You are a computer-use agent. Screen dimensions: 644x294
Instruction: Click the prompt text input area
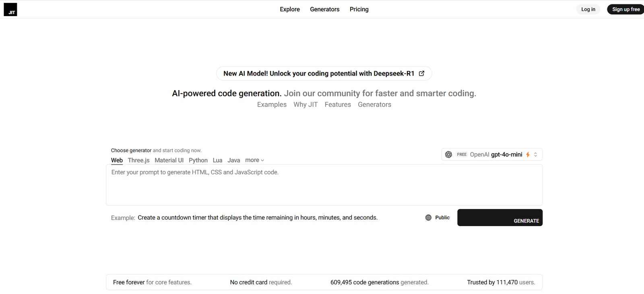[x=324, y=185]
